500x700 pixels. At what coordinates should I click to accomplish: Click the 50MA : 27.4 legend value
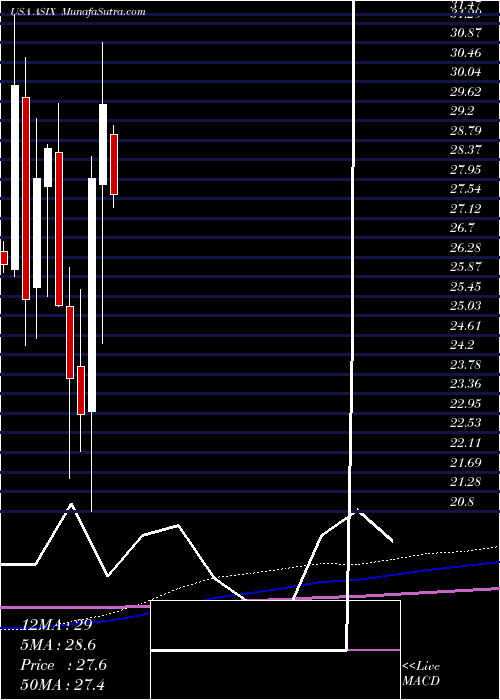tap(62, 684)
